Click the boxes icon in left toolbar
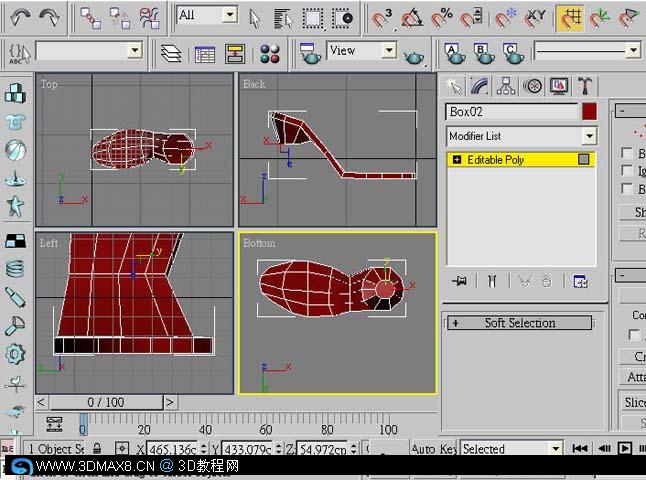 (15, 93)
